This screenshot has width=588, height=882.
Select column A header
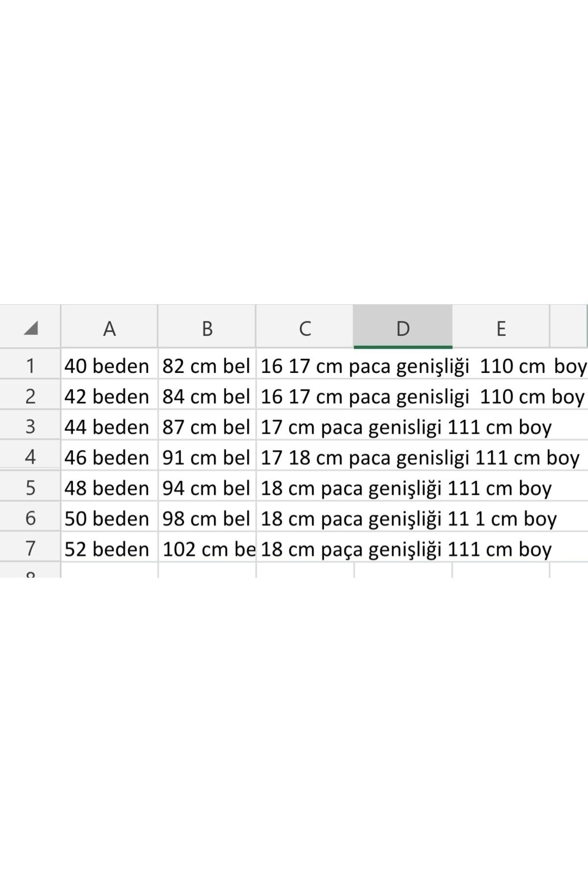click(109, 327)
